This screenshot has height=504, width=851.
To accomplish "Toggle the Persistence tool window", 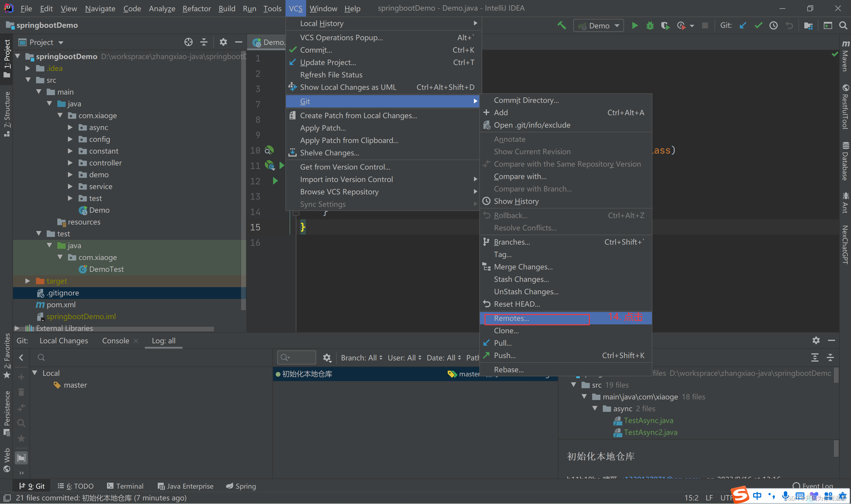I will (x=7, y=413).
